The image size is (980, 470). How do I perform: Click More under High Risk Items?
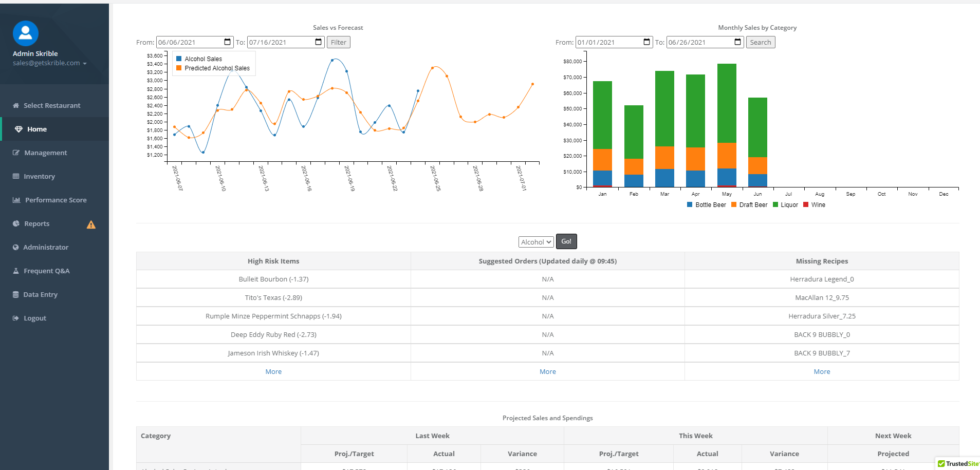click(273, 371)
